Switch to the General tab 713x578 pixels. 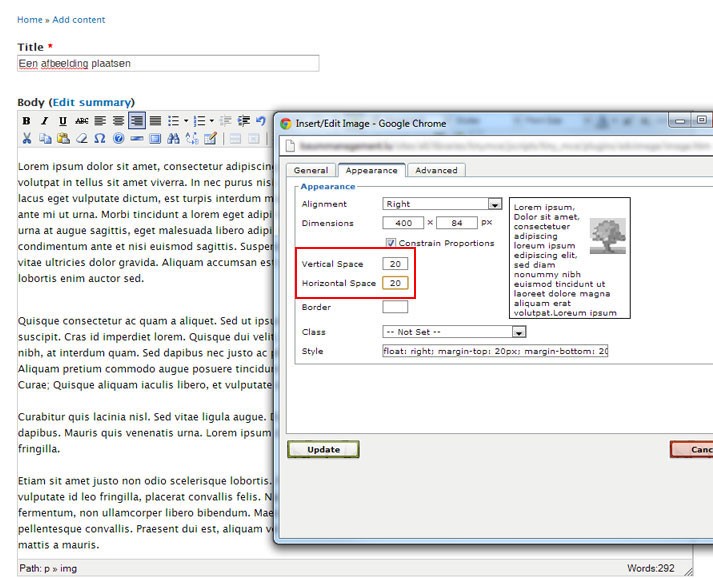coord(311,170)
